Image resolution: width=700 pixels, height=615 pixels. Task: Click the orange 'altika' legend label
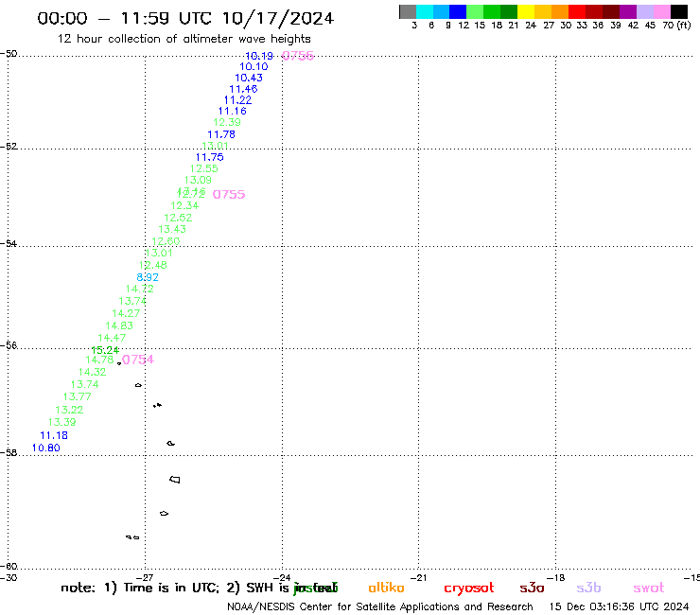pos(386,588)
